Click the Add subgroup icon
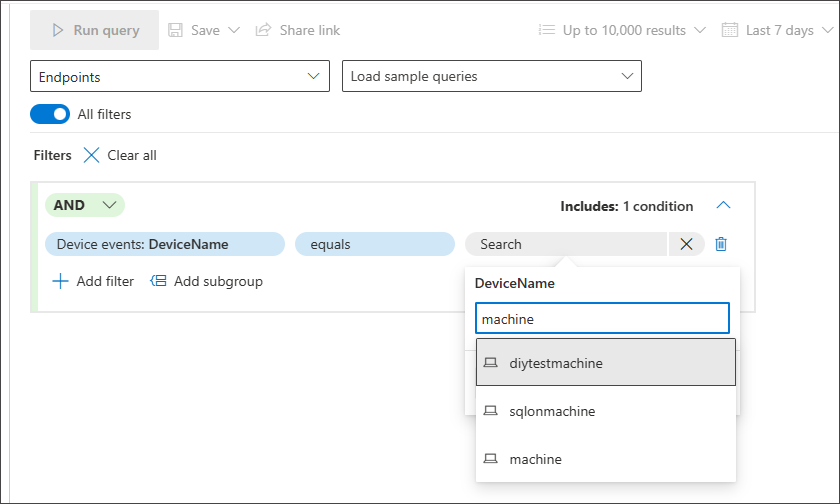 tap(158, 281)
